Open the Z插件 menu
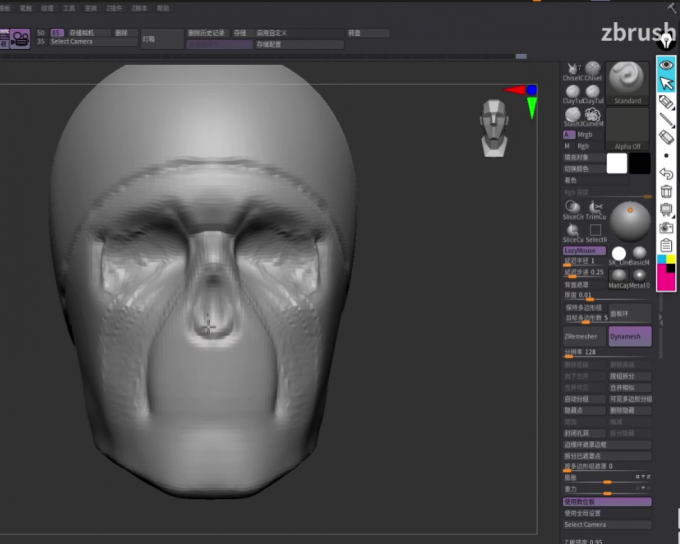 tap(114, 8)
